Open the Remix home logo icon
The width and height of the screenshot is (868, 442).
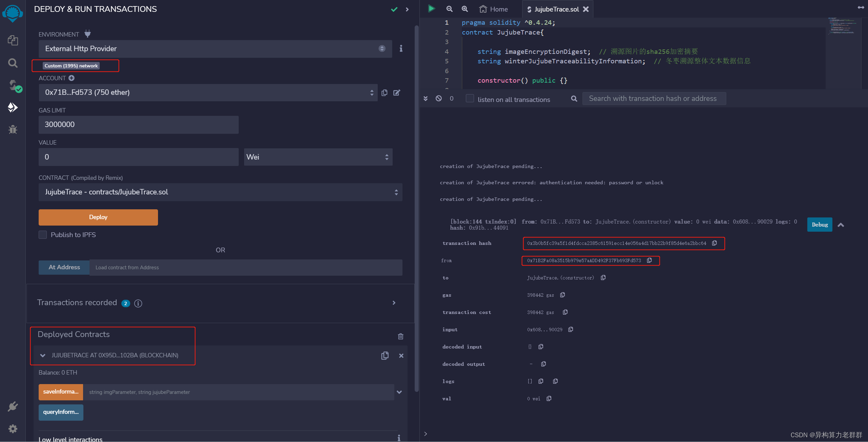pos(13,14)
